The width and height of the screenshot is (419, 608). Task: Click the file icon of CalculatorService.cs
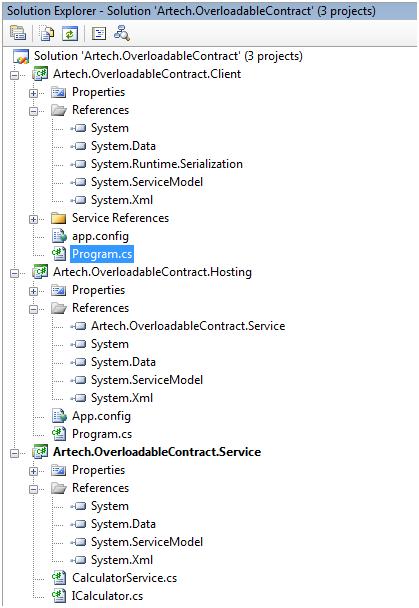coord(59,578)
